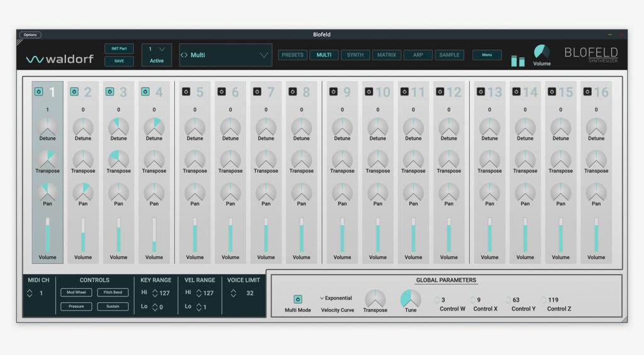Click Key Range Lo stepper arrows
This screenshot has height=355, width=644.
pos(155,307)
